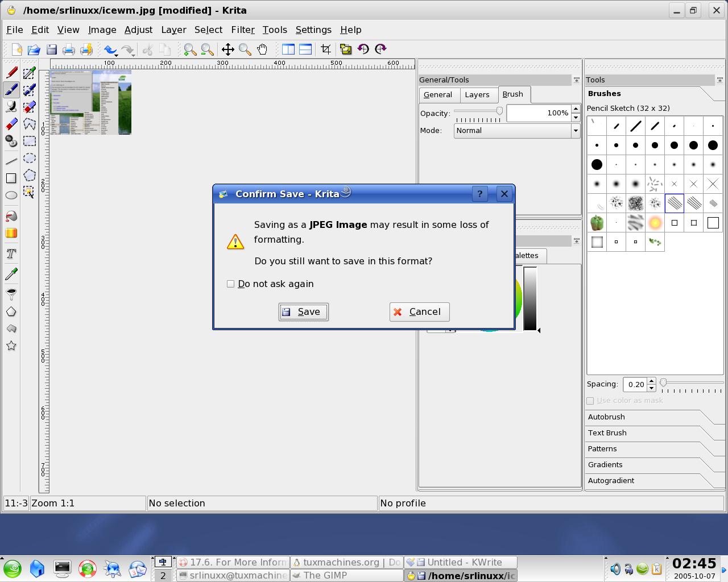
Task: Switch to the Layers tab
Action: click(x=477, y=95)
